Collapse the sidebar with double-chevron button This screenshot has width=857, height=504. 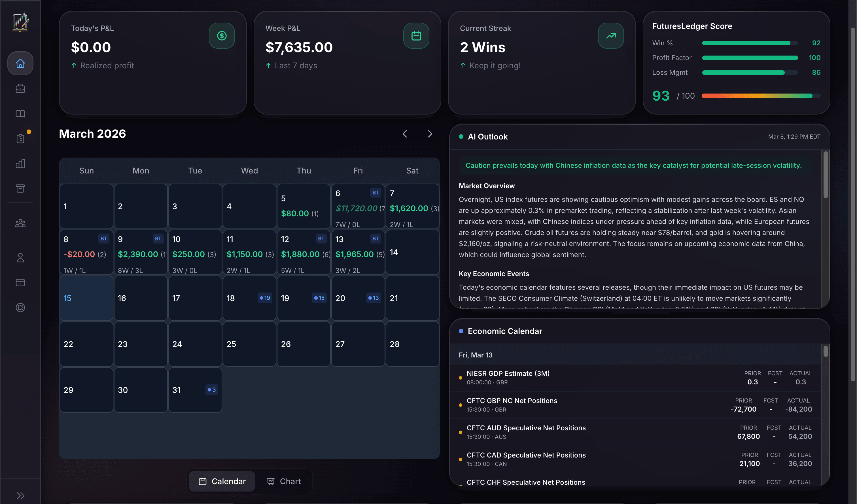pyautogui.click(x=20, y=495)
